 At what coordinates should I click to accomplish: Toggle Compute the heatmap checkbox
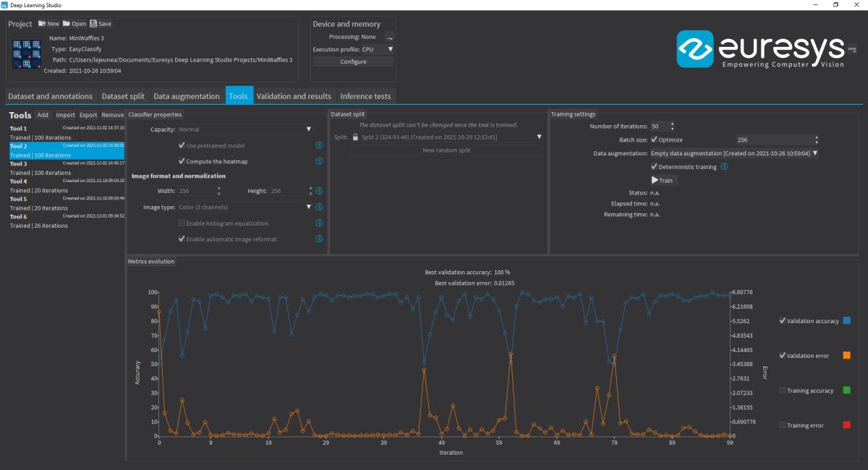(x=182, y=161)
